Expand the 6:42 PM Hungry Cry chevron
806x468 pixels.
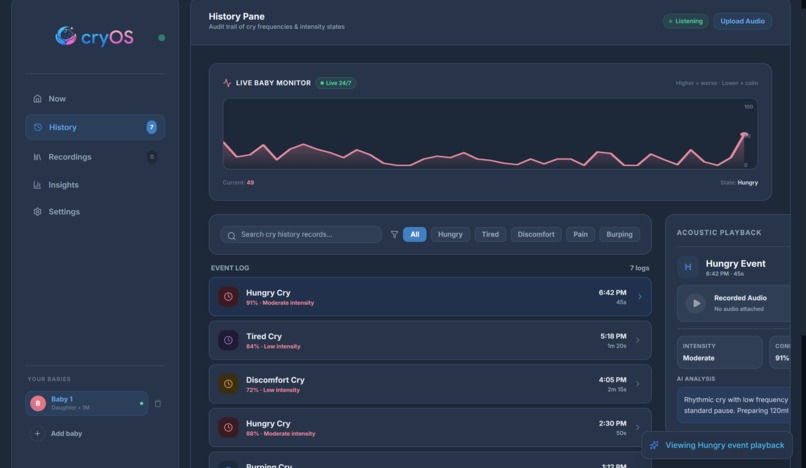tap(639, 297)
